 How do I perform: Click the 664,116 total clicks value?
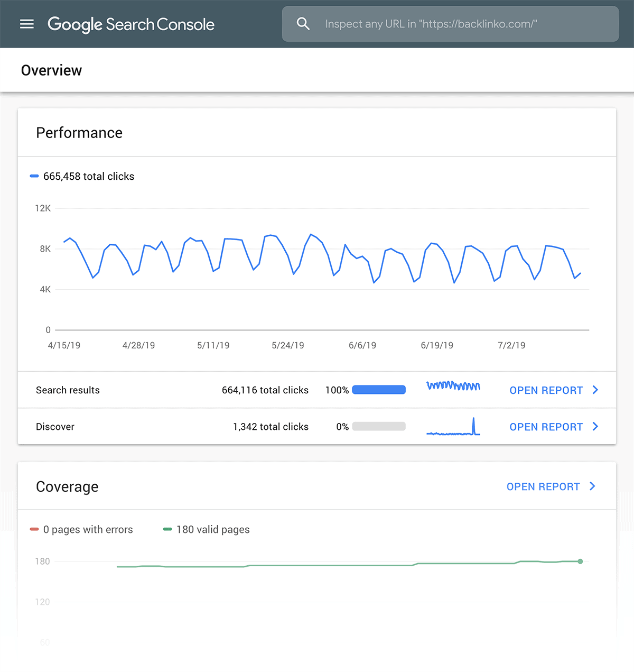coord(265,390)
